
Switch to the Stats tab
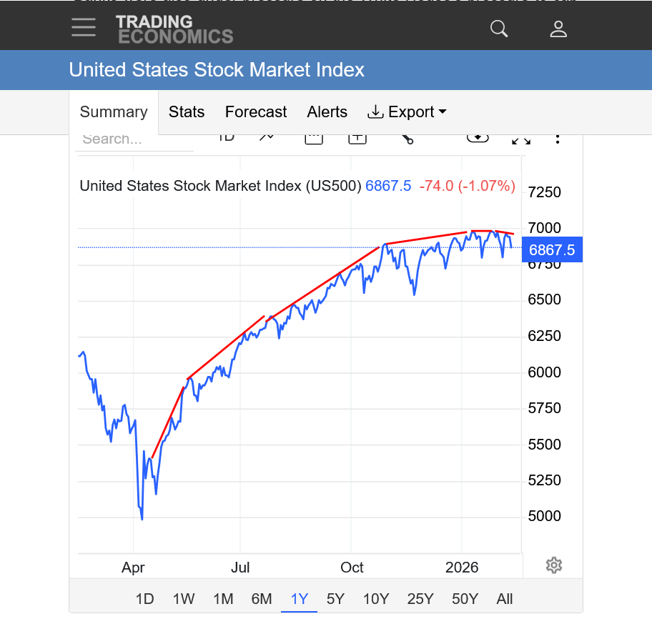tap(187, 112)
